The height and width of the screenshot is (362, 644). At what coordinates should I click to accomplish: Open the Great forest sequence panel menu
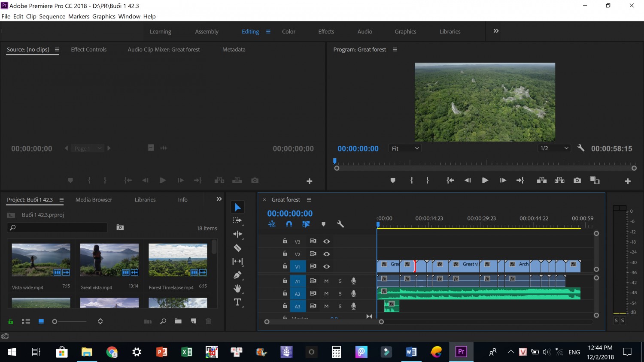(x=309, y=199)
